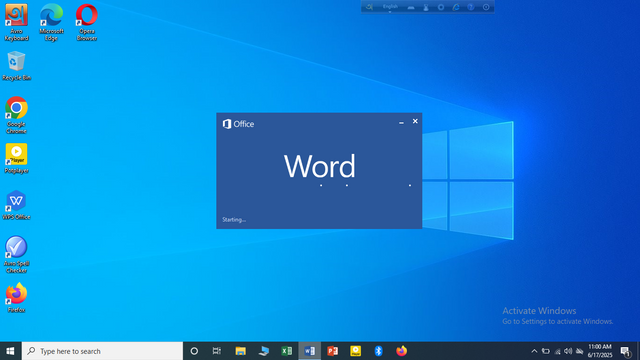The image size is (640, 360).
Task: Open Firefox from the taskbar
Action: coord(401,351)
